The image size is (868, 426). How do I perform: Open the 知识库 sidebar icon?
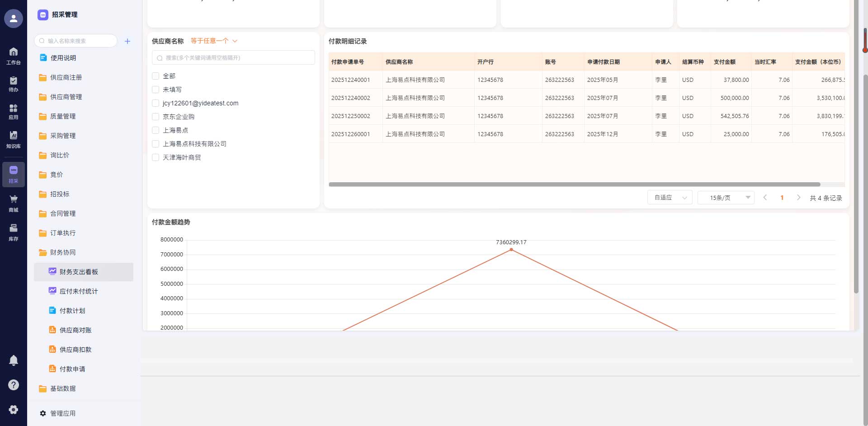pos(14,139)
